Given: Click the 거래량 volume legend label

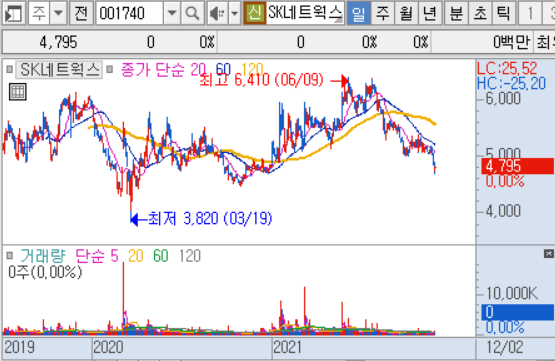Looking at the screenshot, I should coord(43,256).
